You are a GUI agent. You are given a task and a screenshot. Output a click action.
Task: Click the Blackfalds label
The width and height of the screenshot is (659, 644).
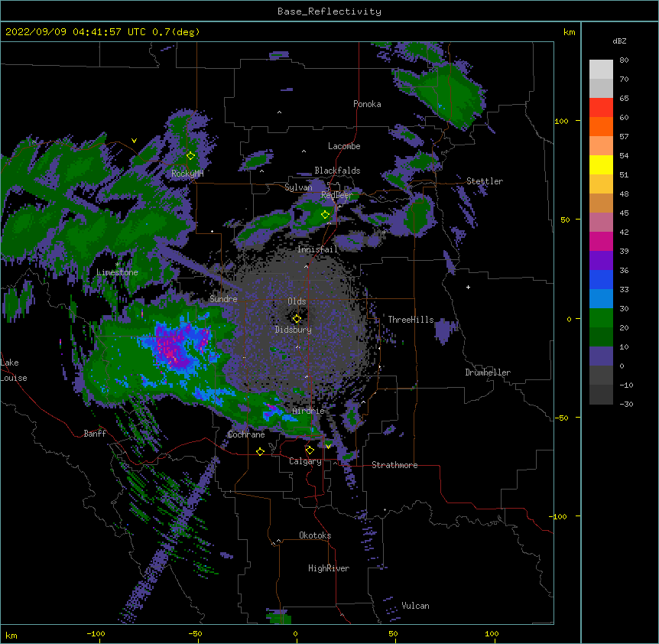click(337, 171)
